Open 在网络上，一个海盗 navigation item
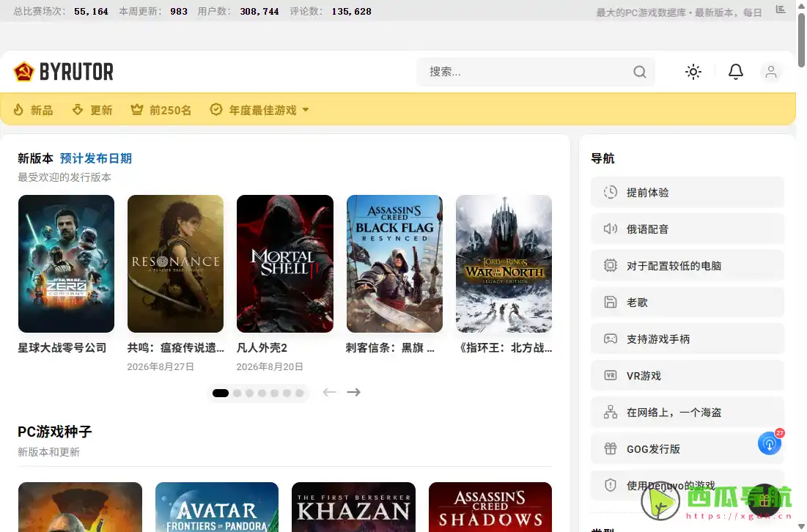This screenshot has height=532, width=807. (x=687, y=412)
